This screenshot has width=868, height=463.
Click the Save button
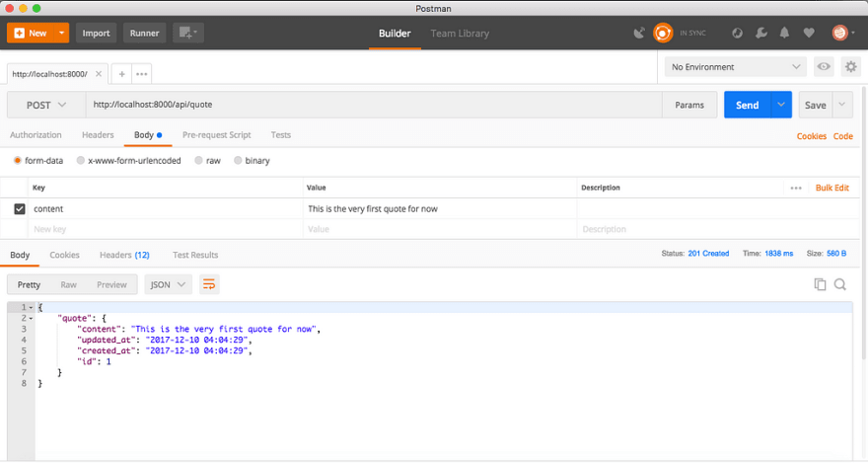(816, 105)
